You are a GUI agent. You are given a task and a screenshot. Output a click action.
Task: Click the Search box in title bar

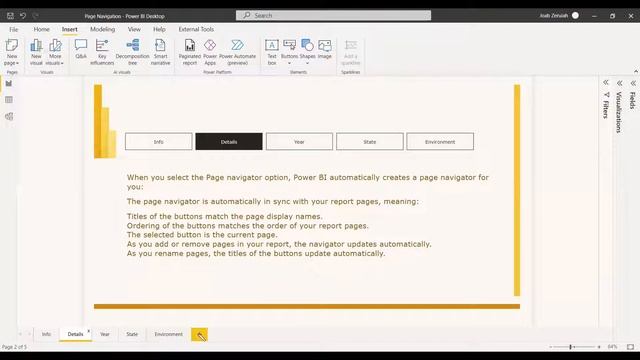(333, 16)
